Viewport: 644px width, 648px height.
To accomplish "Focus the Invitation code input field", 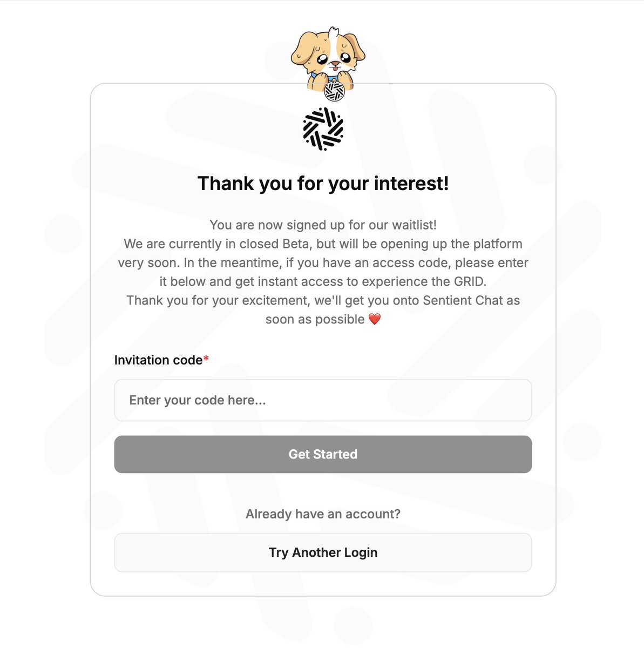I will click(x=323, y=400).
